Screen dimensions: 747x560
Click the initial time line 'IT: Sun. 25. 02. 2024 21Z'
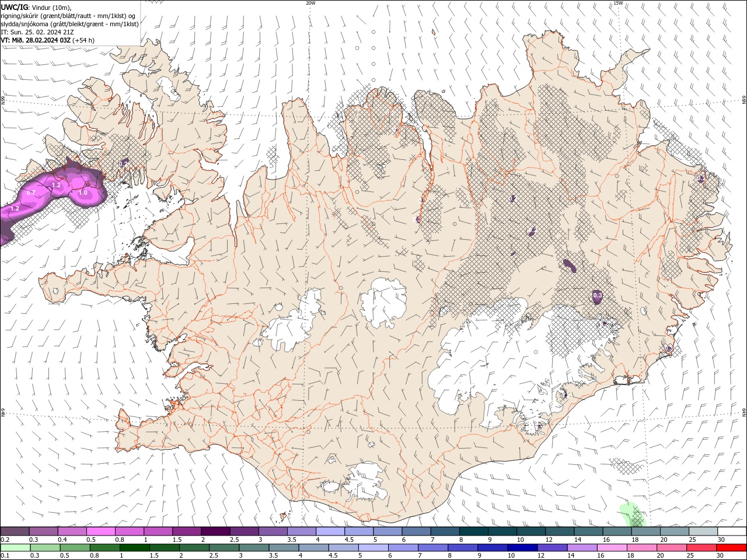pos(38,32)
